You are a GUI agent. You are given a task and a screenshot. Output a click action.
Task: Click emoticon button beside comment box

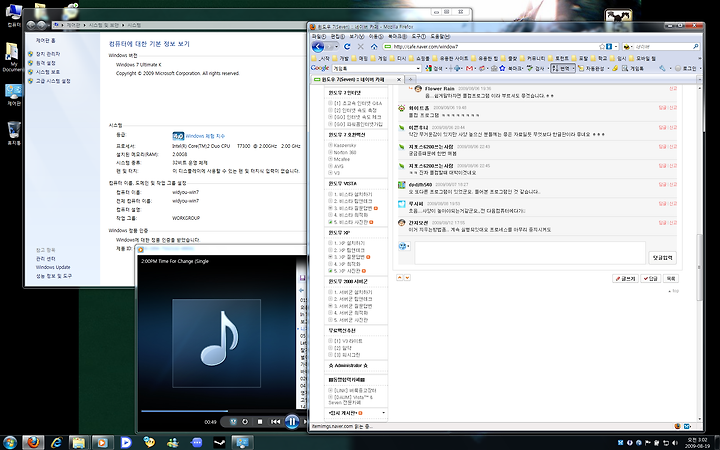tap(404, 246)
